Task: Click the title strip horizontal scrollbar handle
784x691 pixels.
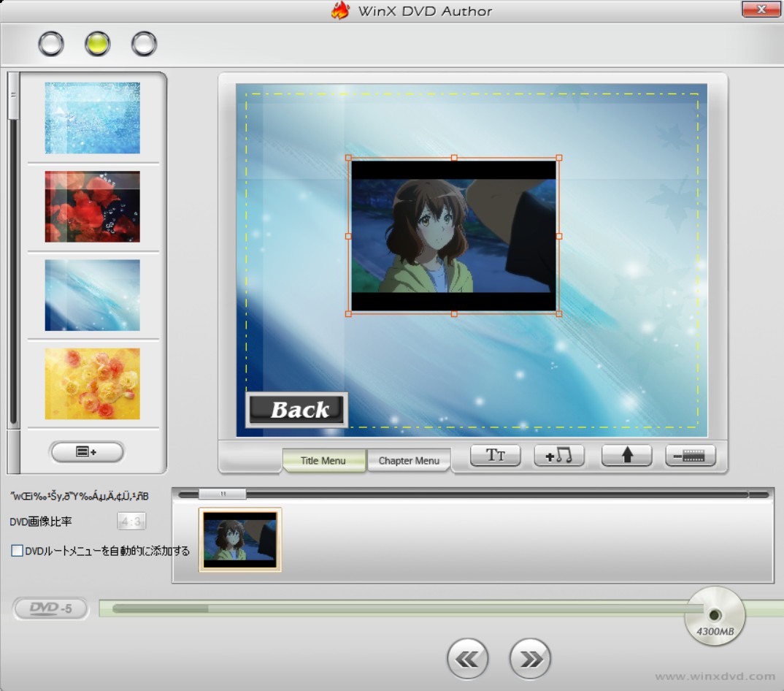Action: (x=223, y=494)
